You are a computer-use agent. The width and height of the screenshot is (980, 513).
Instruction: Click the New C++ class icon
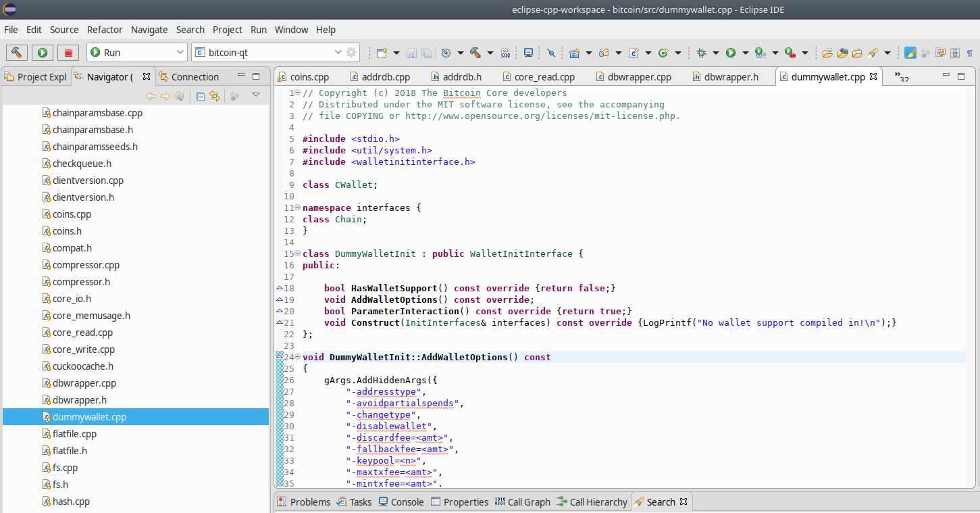tap(663, 53)
